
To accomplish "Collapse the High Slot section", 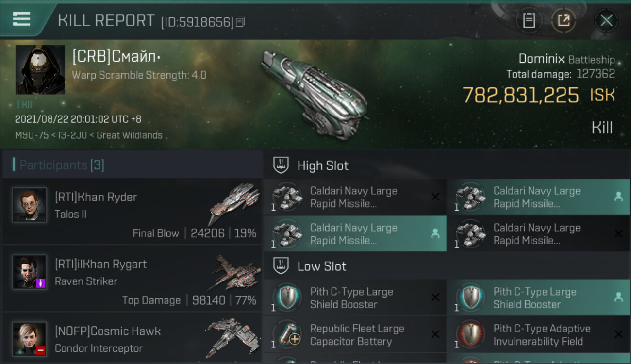I will click(x=311, y=165).
